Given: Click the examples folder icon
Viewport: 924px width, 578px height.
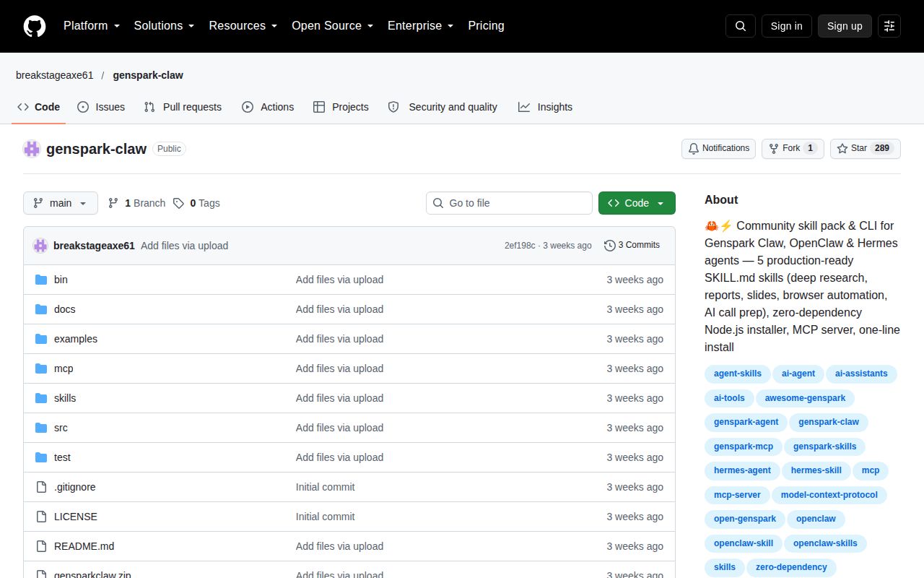Looking at the screenshot, I should [41, 339].
